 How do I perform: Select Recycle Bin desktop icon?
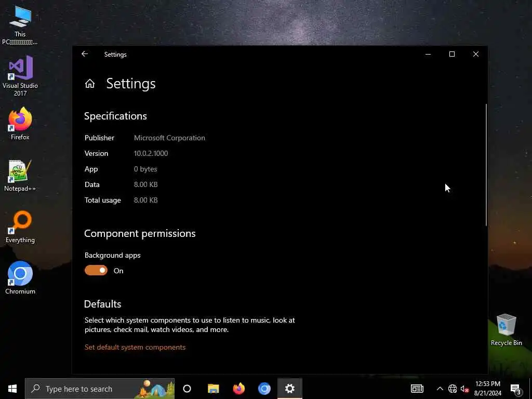coord(506,330)
